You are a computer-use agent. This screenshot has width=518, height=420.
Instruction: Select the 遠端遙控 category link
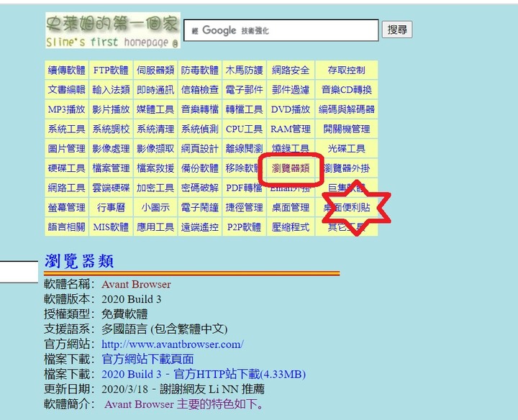(200, 227)
